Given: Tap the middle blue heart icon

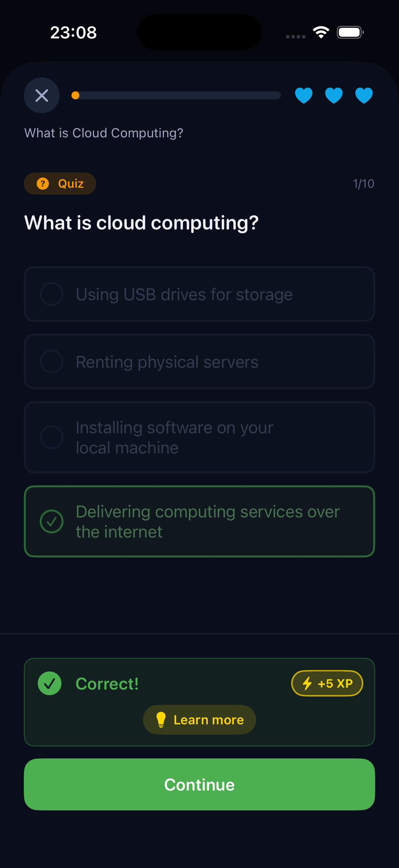Looking at the screenshot, I should pyautogui.click(x=334, y=95).
